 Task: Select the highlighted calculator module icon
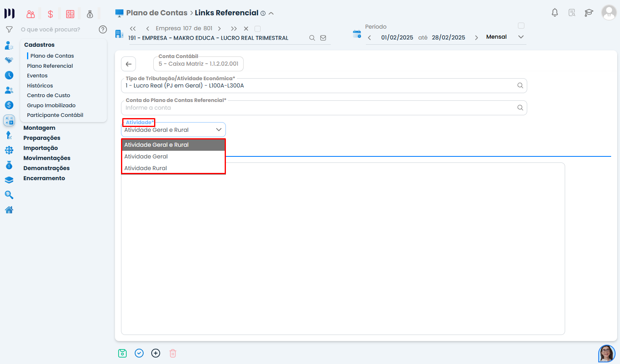pyautogui.click(x=9, y=120)
